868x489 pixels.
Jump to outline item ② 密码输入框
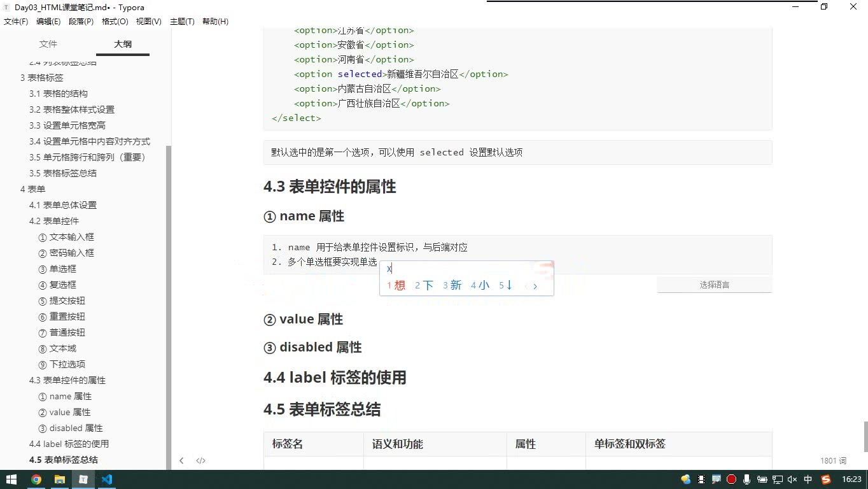(66, 253)
